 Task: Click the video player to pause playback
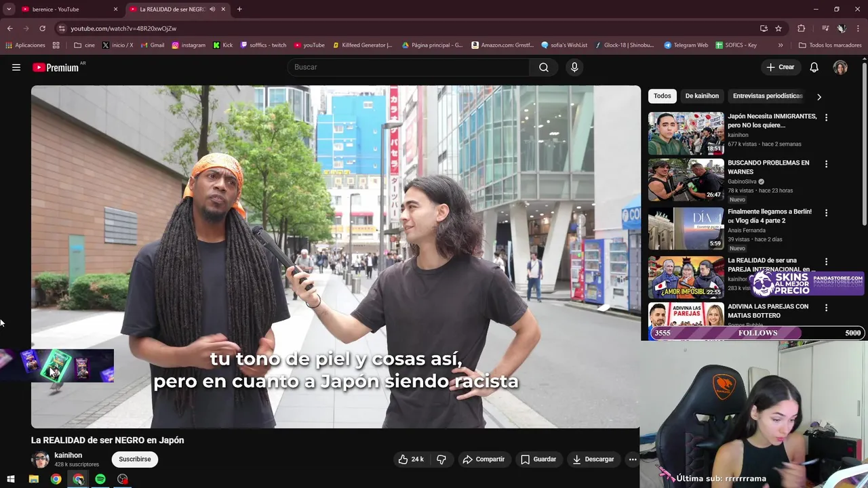tap(336, 257)
